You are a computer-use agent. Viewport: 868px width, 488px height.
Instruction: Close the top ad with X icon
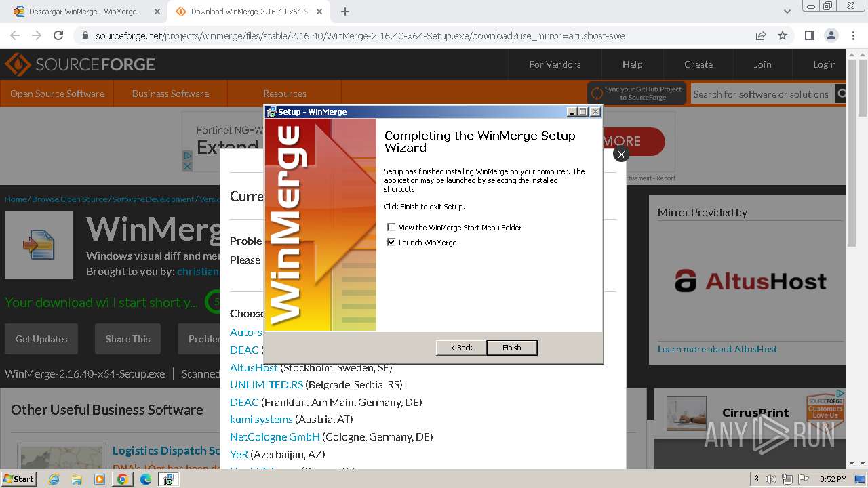point(187,166)
